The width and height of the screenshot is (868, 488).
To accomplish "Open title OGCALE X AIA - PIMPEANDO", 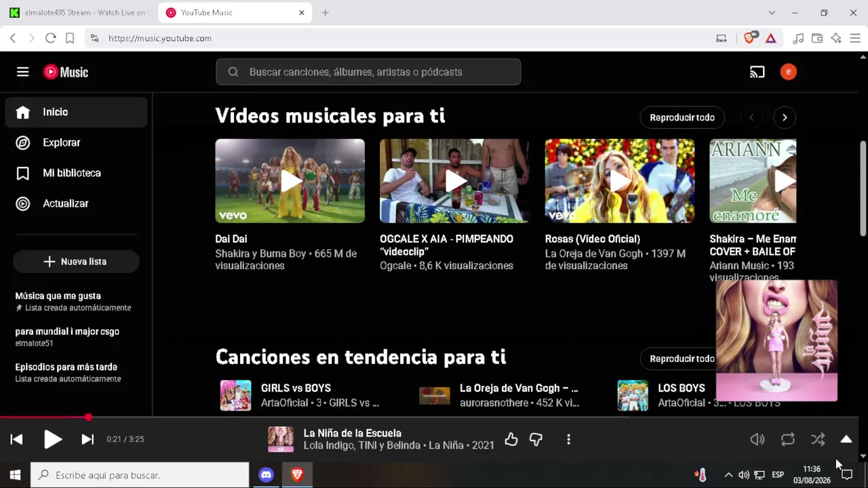I will (447, 245).
